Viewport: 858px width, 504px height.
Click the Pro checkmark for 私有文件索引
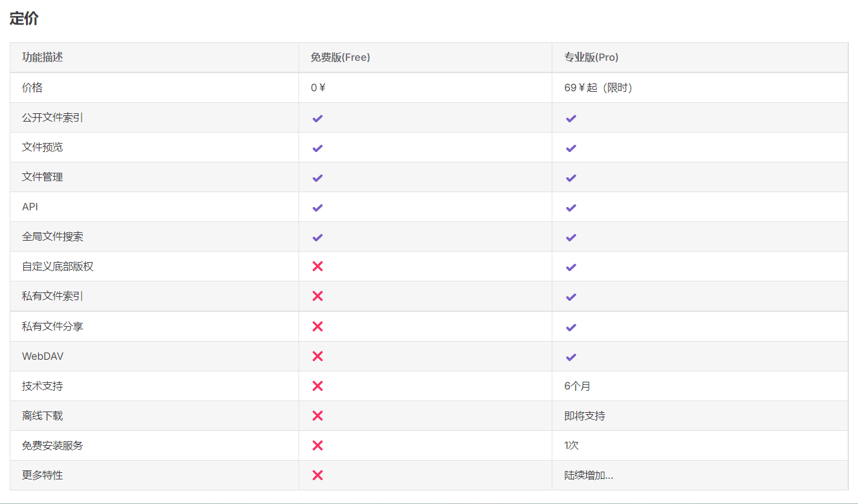[570, 297]
